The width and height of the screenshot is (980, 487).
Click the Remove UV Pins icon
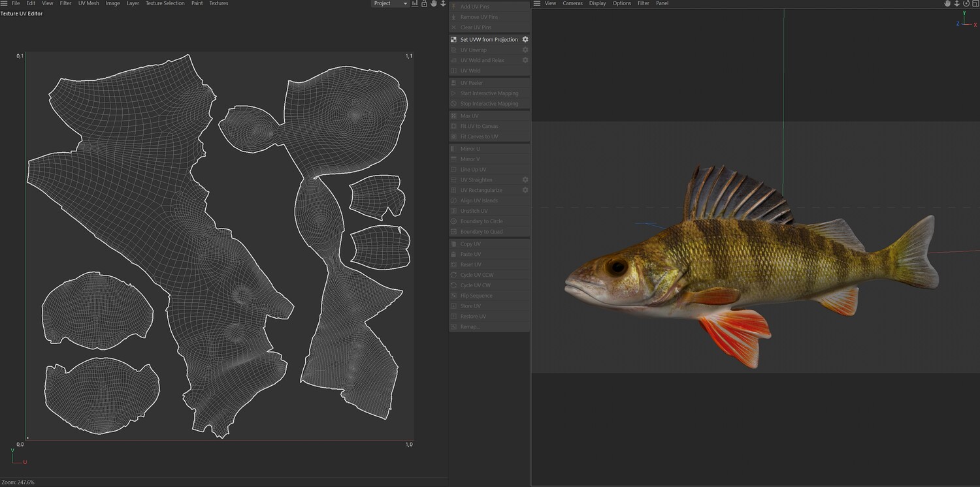click(x=453, y=17)
